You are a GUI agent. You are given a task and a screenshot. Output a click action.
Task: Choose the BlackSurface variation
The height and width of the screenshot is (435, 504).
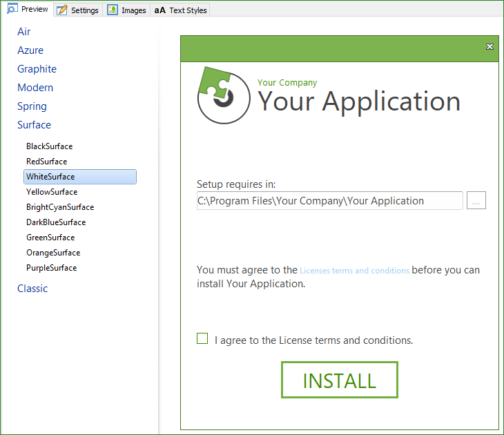(50, 146)
